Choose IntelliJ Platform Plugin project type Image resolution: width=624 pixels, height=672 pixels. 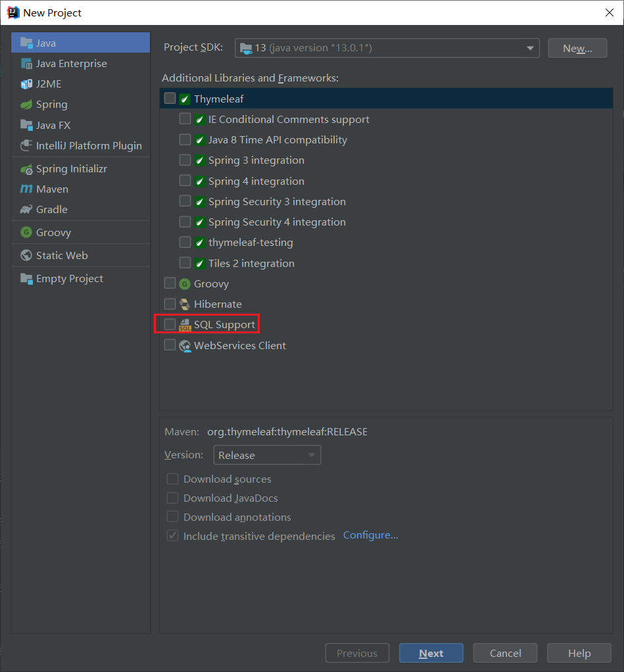81,146
